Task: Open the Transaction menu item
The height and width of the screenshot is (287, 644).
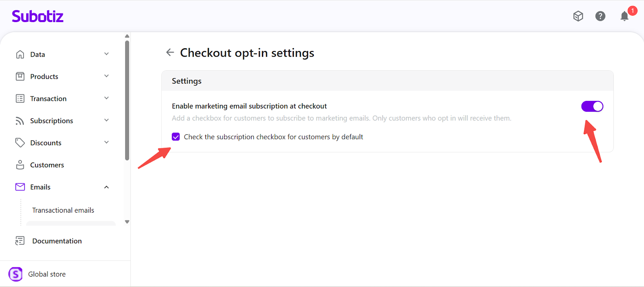Action: pyautogui.click(x=48, y=98)
